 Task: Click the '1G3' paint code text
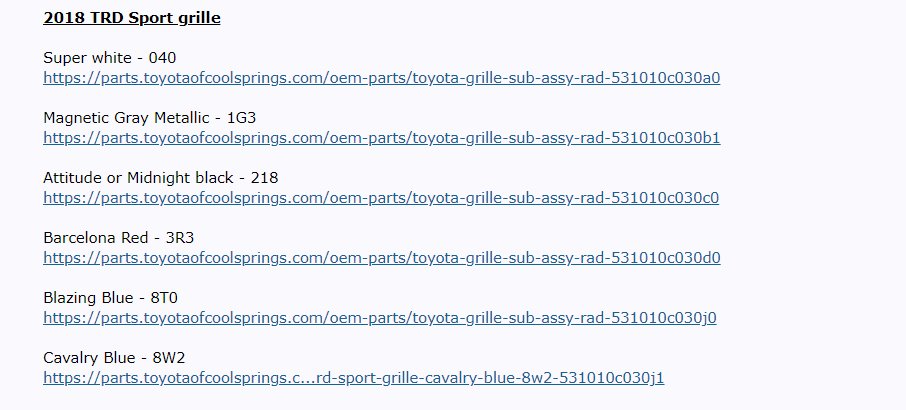point(241,118)
